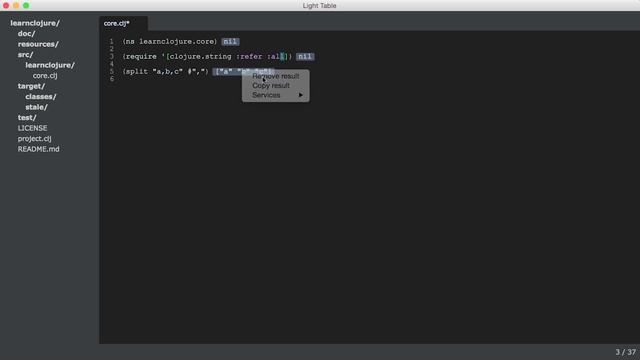
Task: Click line number 1 in gutter
Action: 111,42
